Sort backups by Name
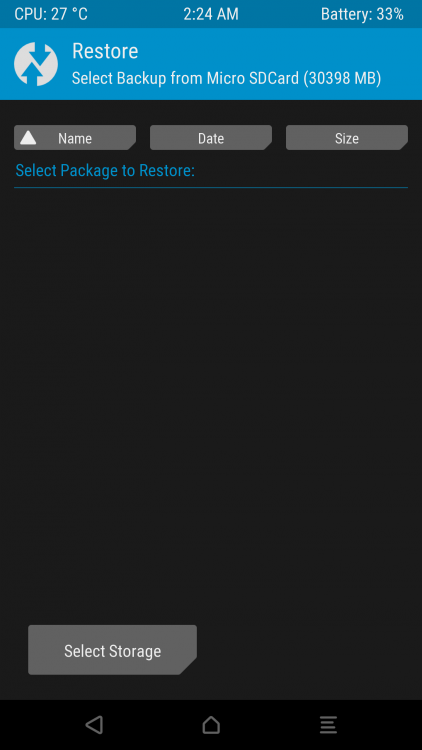 (75, 138)
